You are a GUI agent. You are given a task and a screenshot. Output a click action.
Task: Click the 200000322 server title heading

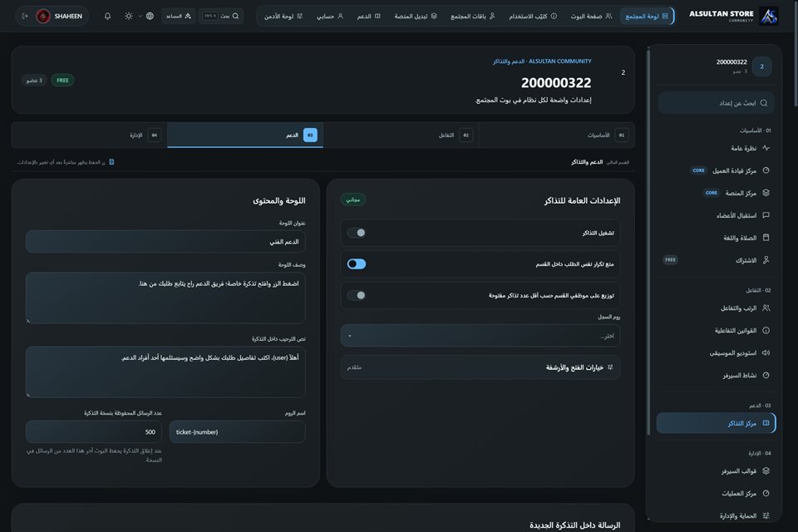point(556,82)
